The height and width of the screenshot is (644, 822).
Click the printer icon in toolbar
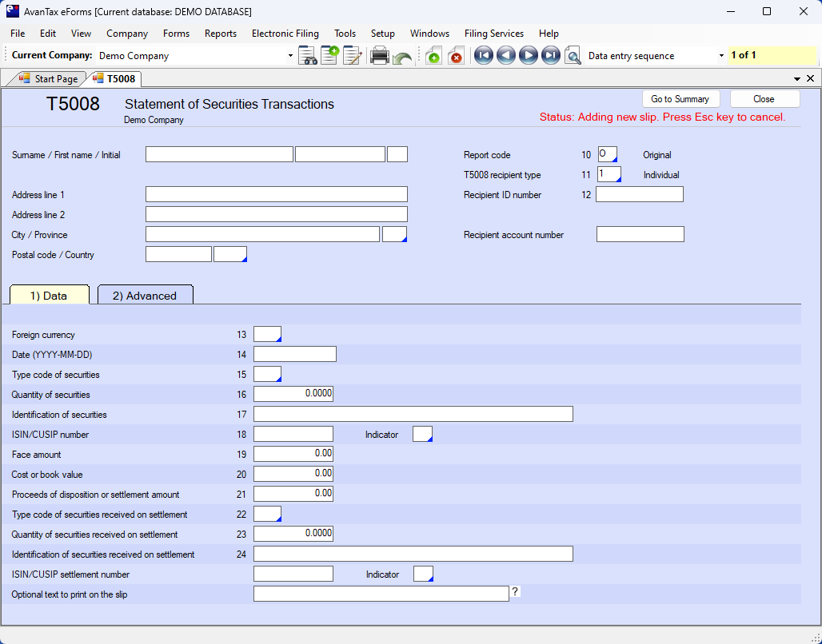(x=379, y=56)
